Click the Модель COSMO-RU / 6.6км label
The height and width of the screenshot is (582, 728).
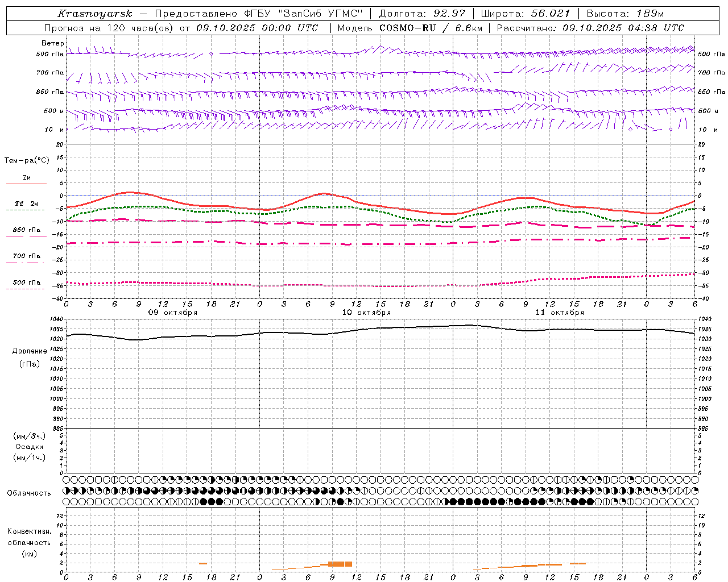click(409, 28)
